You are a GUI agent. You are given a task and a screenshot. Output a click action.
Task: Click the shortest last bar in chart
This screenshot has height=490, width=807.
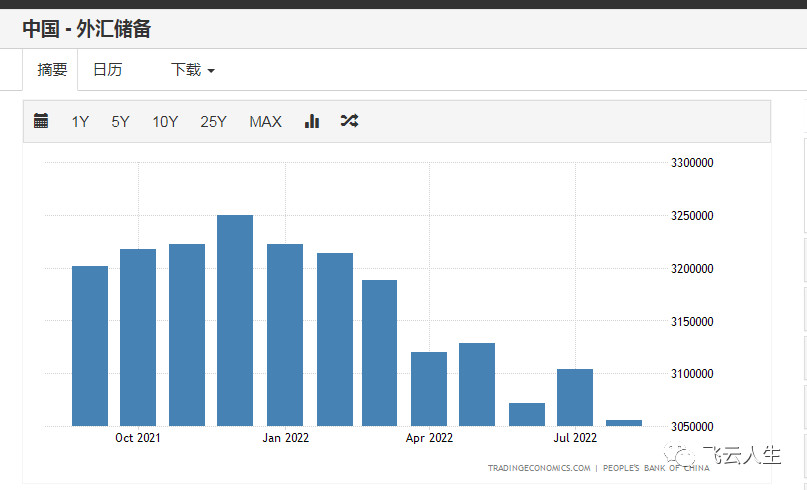click(x=624, y=423)
